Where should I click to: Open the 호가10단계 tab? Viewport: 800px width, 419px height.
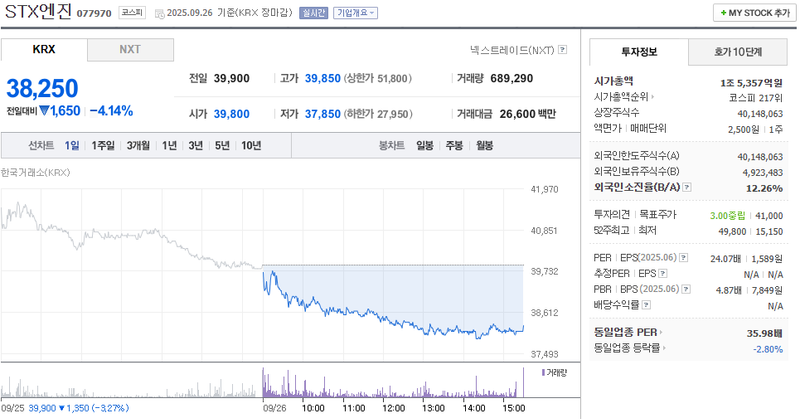pos(738,52)
